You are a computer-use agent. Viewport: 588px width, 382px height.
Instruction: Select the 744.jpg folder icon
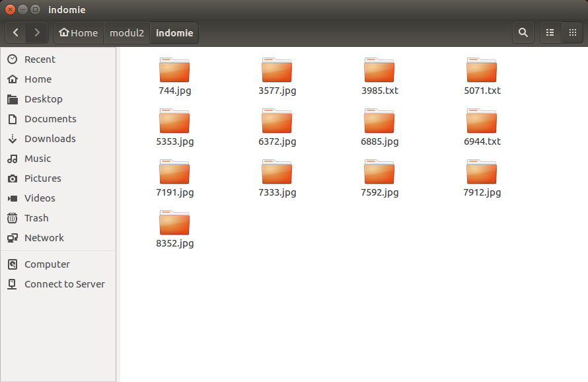click(x=174, y=70)
